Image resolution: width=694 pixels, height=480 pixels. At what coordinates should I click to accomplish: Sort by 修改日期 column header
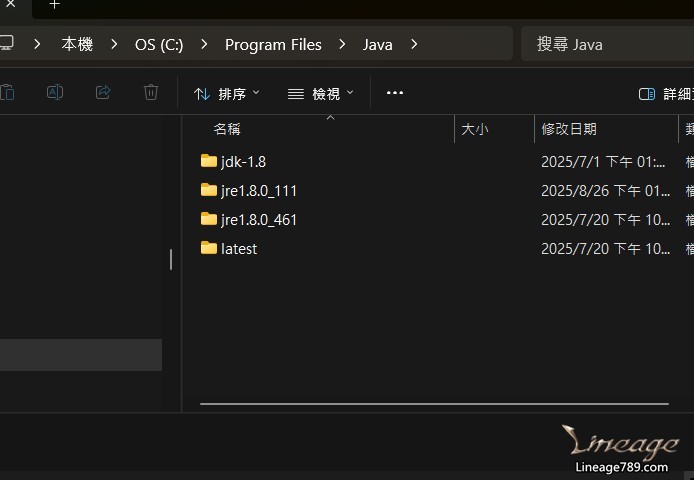[569, 129]
